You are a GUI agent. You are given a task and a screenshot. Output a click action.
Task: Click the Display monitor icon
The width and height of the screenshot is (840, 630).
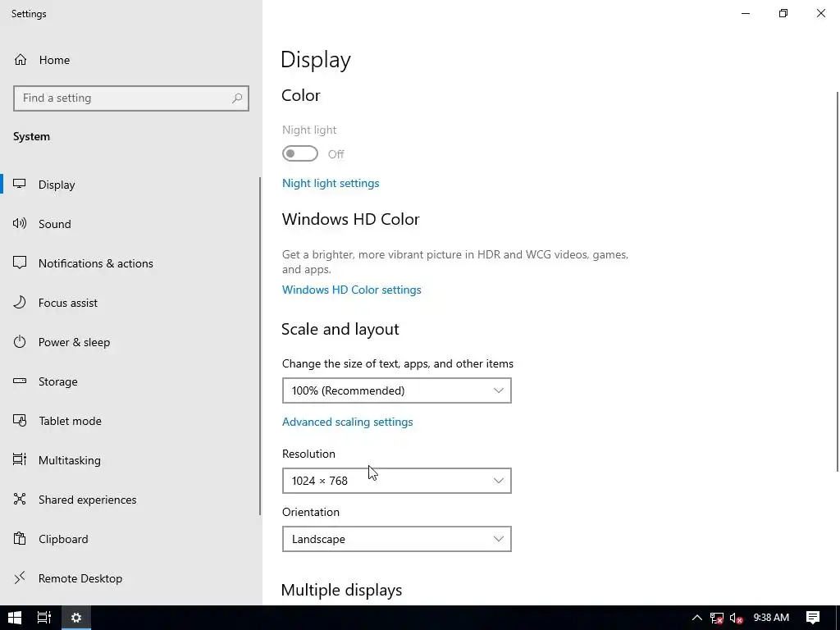point(20,185)
